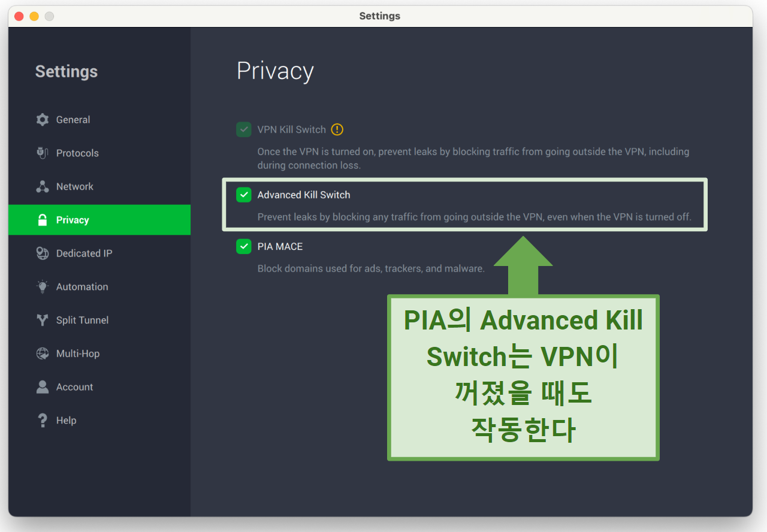Uncheck the PIA MACE checkbox
This screenshot has width=767, height=532.
[244, 246]
